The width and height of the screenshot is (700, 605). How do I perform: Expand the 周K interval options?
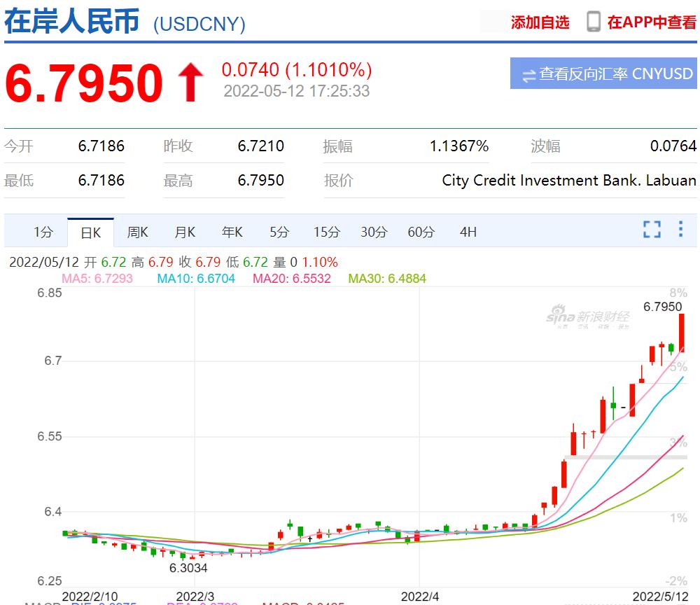tap(137, 231)
